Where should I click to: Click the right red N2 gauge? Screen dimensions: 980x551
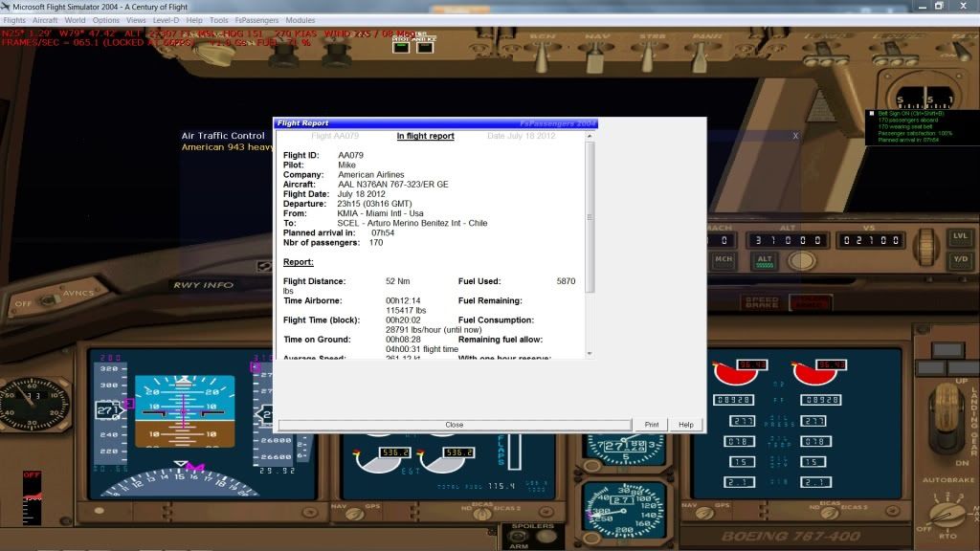coord(819,372)
